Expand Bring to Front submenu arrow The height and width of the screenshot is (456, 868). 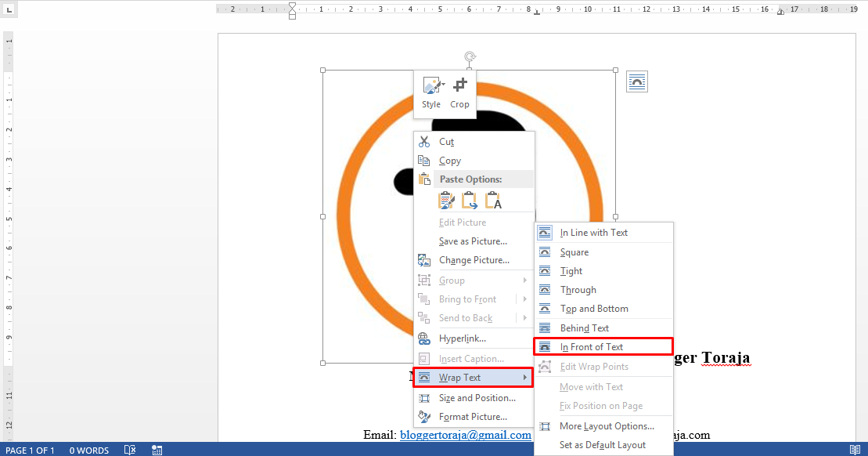coord(524,299)
